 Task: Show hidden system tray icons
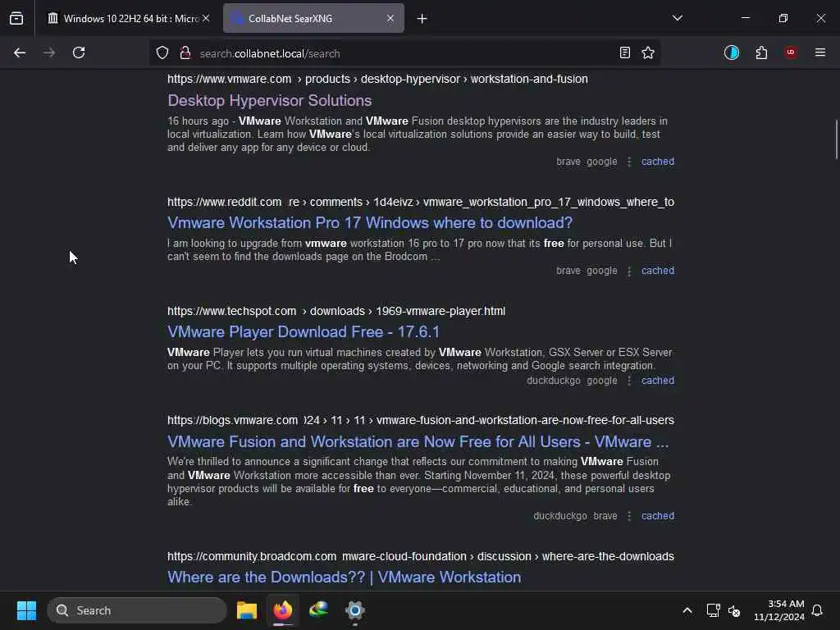(x=687, y=610)
